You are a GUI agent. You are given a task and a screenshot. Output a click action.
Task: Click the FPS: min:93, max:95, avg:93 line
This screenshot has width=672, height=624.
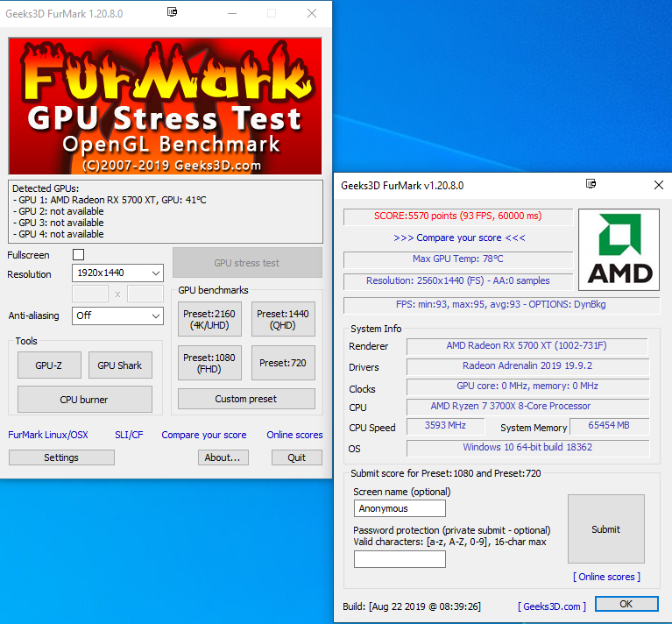(500, 304)
